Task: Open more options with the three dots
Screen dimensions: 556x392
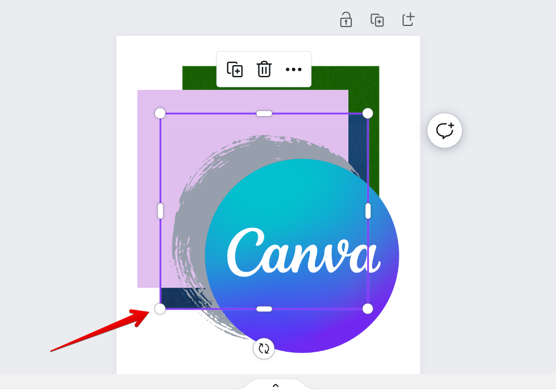Action: 294,70
